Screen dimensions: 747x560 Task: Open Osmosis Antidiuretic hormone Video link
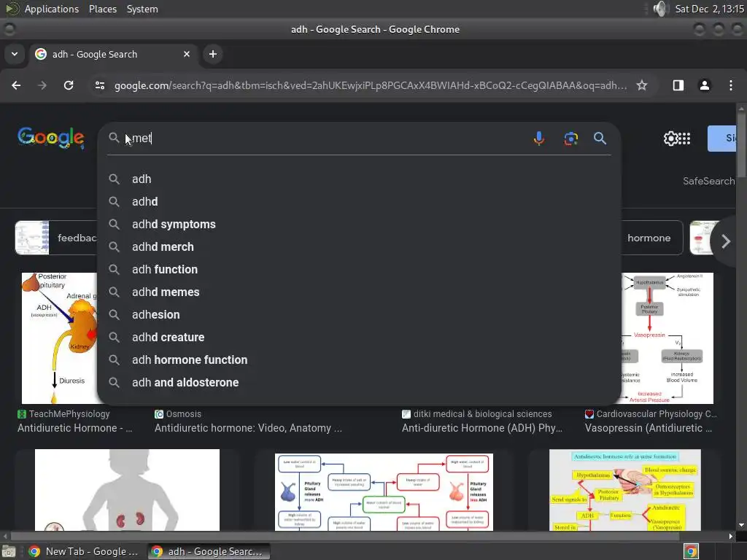tap(248, 428)
